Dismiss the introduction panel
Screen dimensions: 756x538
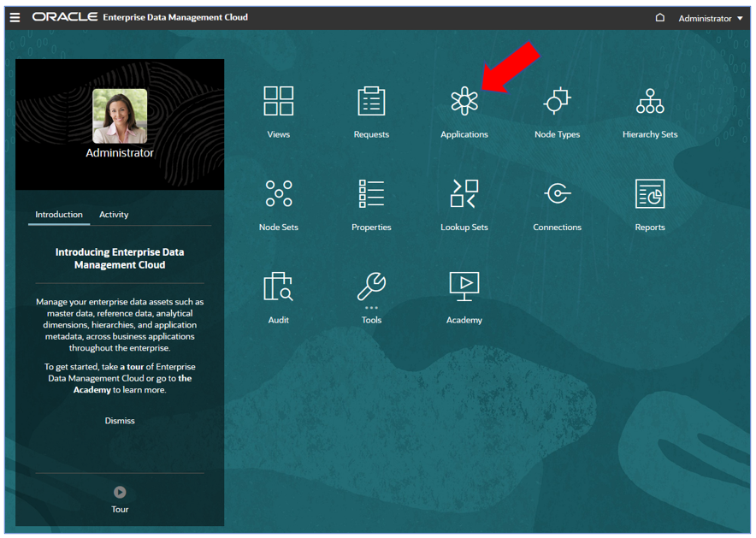click(x=120, y=421)
